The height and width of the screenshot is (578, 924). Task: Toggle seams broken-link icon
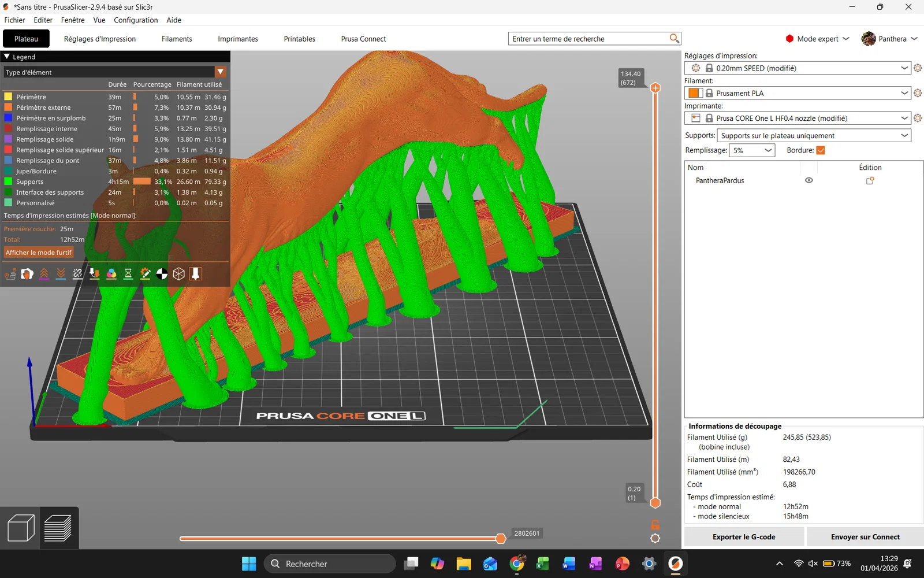[x=77, y=274]
